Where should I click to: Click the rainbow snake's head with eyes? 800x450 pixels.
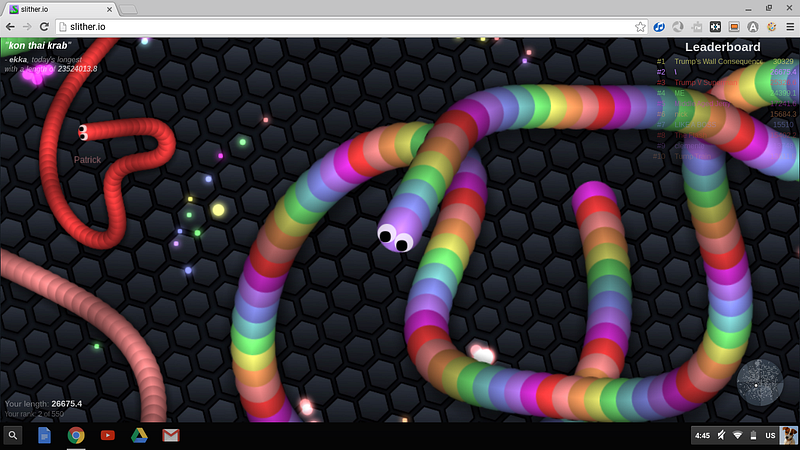[x=397, y=233]
